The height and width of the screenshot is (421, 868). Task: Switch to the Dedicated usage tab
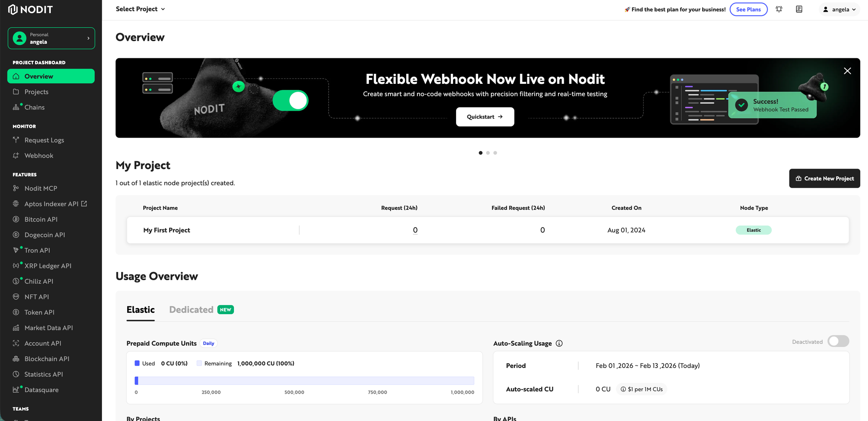(191, 310)
